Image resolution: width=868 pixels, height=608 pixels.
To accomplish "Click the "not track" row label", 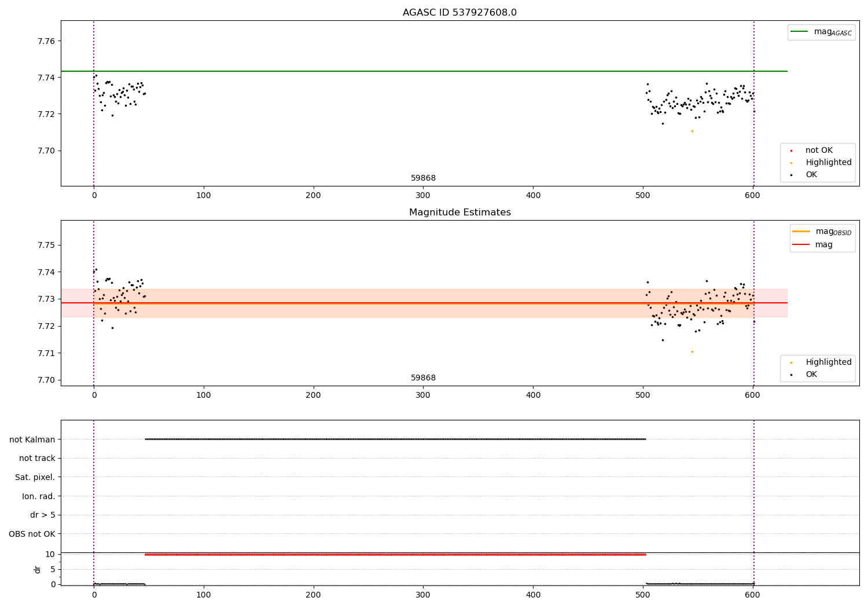I will (x=37, y=458).
